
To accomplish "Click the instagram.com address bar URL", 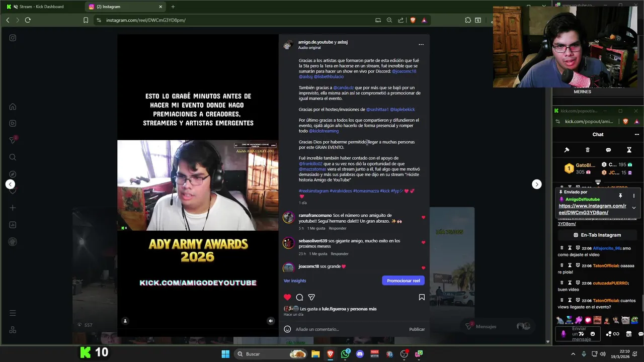I will point(146,20).
